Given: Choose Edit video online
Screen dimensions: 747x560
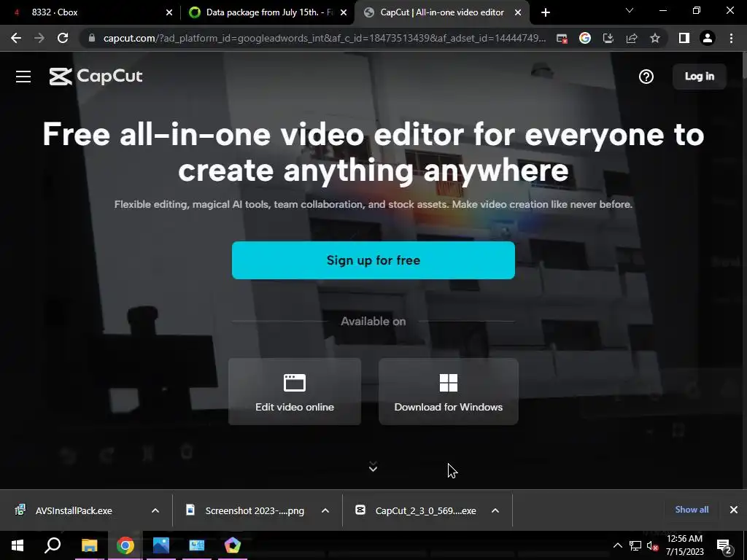Looking at the screenshot, I should click(x=295, y=392).
